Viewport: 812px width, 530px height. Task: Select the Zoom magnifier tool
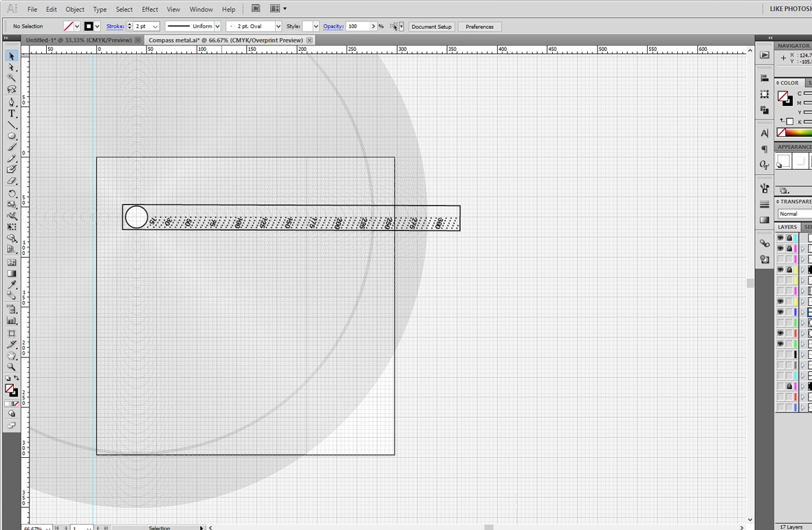pyautogui.click(x=12, y=367)
